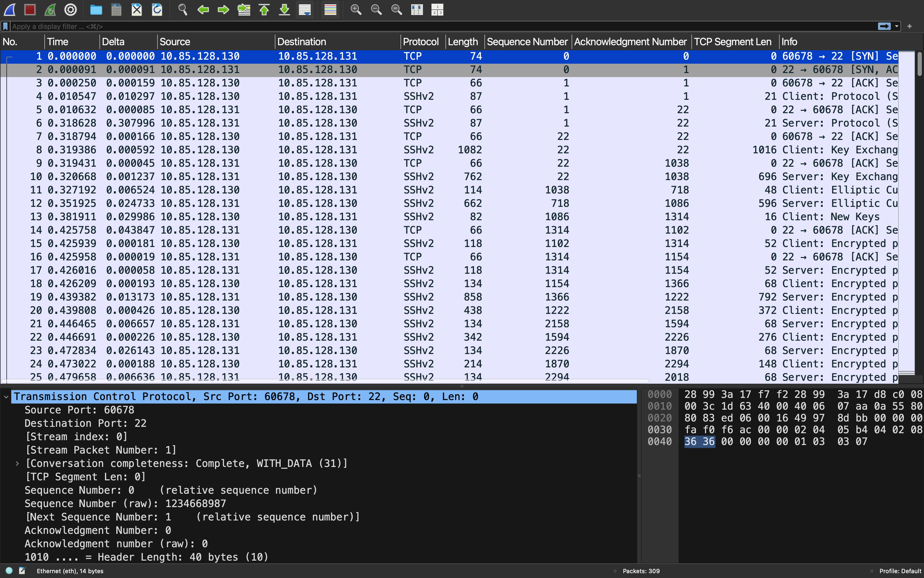Go back in packet history

pyautogui.click(x=203, y=10)
